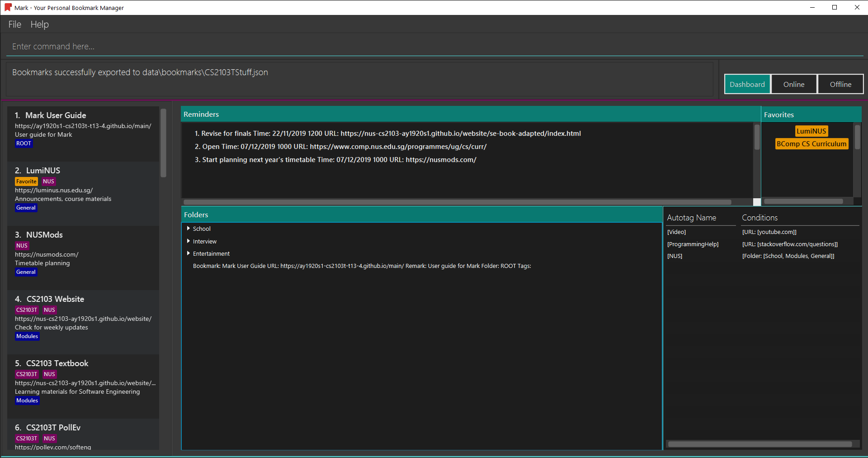Click the Favorites horizontal scrollbar
Viewport: 868px width, 458px height.
(803, 201)
